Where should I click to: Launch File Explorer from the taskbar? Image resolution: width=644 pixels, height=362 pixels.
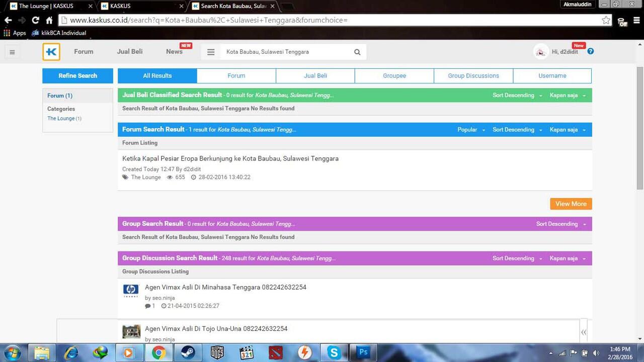tap(42, 352)
